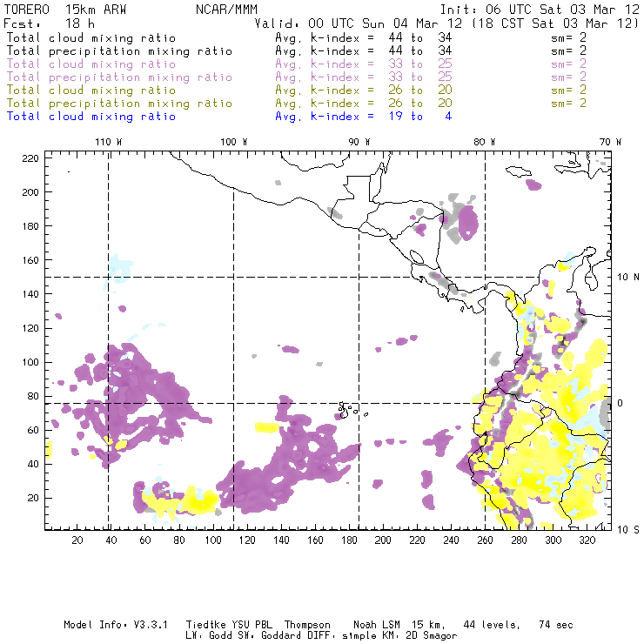
Task: Click the black "Total cloud mixing ratio" legend row
Action: coord(91,38)
